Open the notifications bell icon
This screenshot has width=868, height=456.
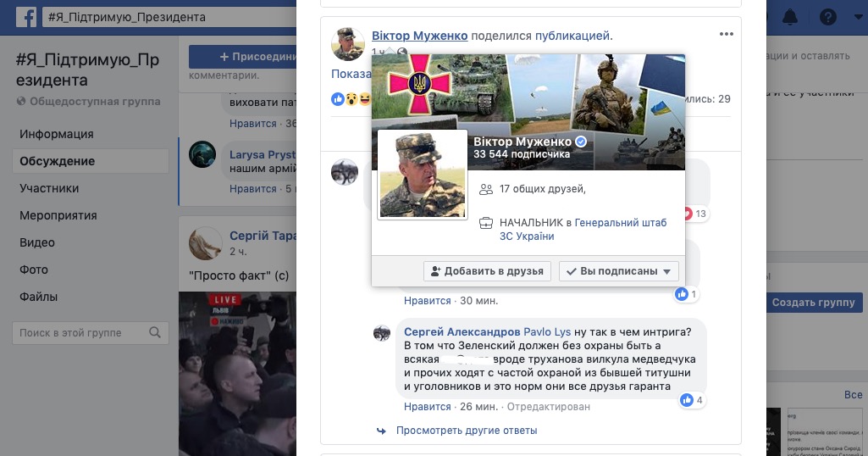coord(790,17)
